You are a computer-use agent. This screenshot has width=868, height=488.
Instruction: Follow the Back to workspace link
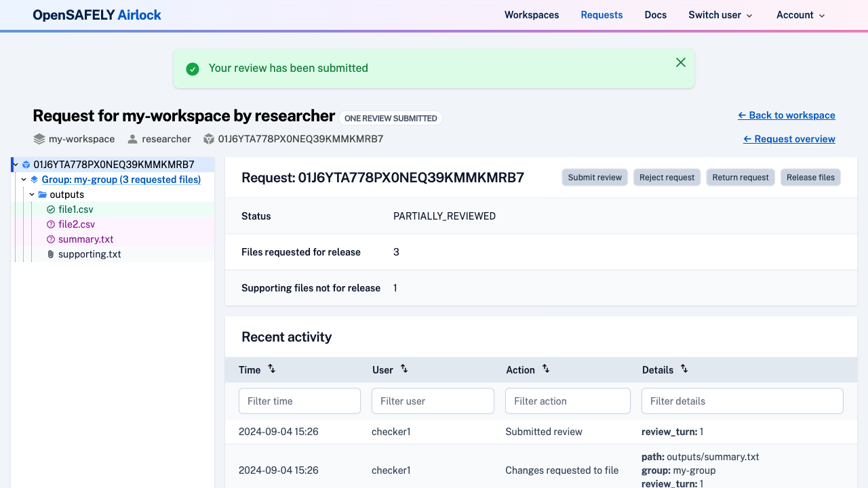pyautogui.click(x=787, y=115)
